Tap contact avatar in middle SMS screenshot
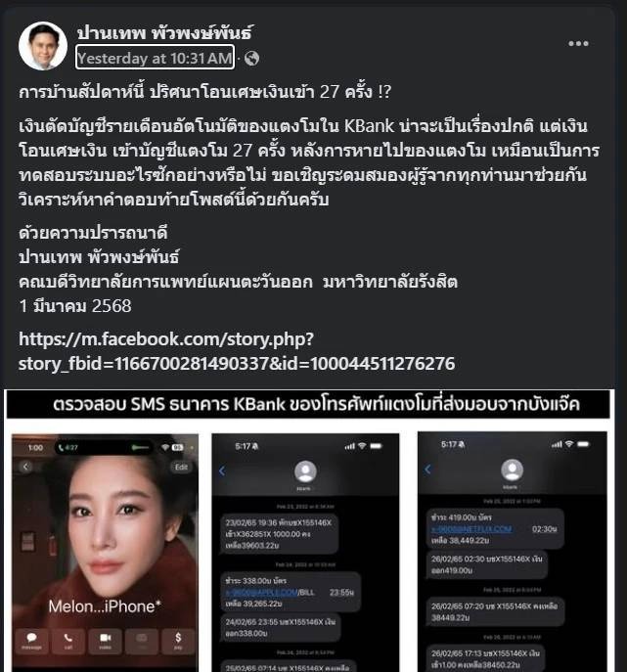 [x=305, y=471]
